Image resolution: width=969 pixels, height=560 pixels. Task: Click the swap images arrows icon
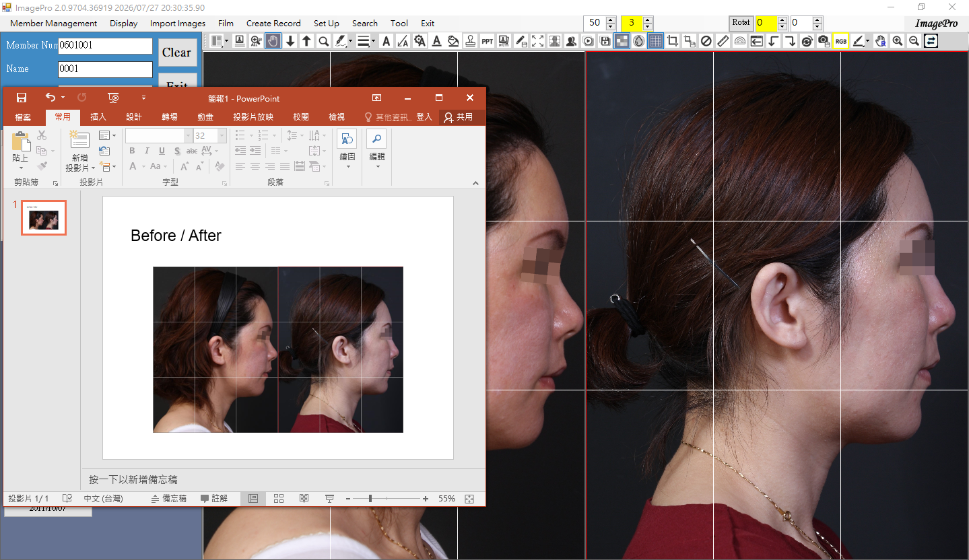(x=931, y=41)
